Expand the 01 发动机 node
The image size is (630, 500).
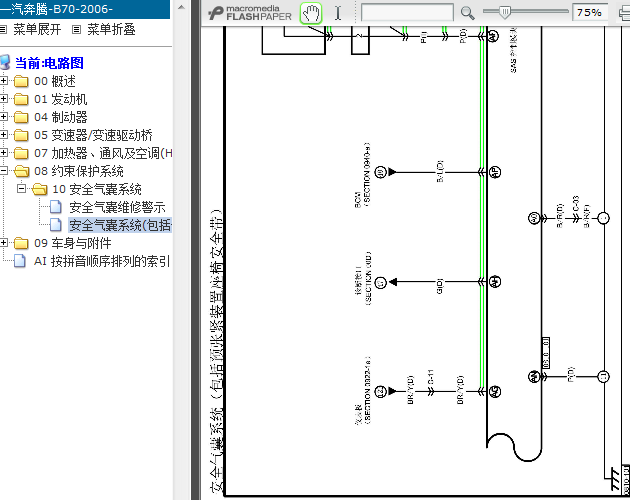pyautogui.click(x=4, y=99)
